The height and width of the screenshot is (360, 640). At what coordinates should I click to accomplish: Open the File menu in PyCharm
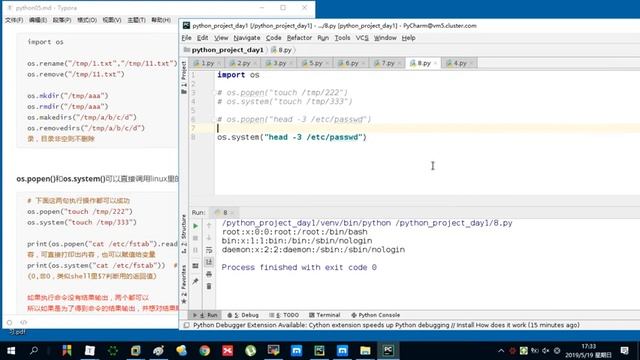[x=187, y=38]
